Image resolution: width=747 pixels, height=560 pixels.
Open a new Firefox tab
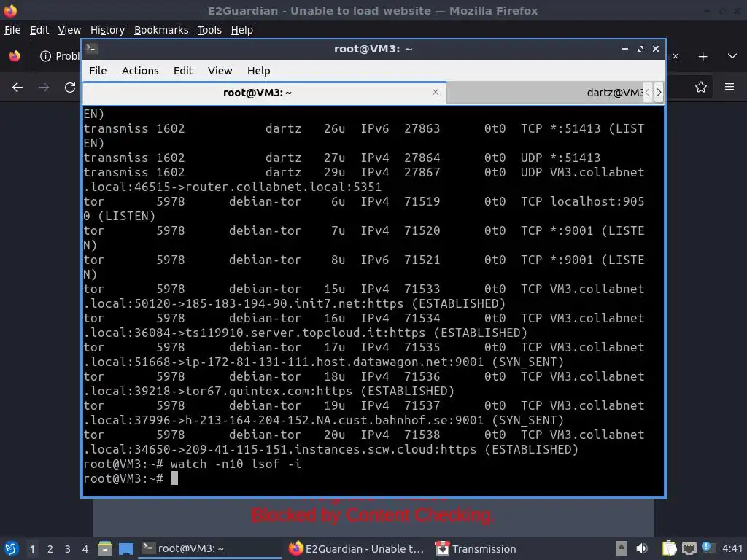(703, 57)
